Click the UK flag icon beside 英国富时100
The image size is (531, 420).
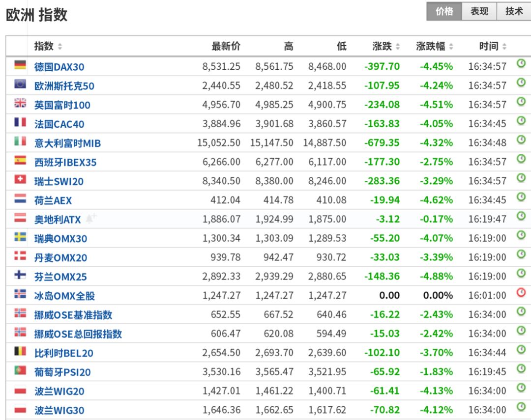point(20,103)
